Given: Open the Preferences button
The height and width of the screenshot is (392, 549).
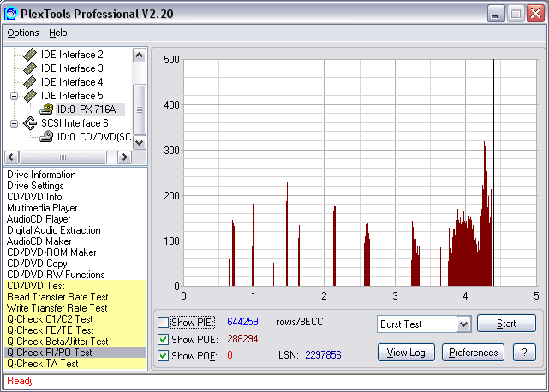Looking at the screenshot, I should tap(473, 353).
